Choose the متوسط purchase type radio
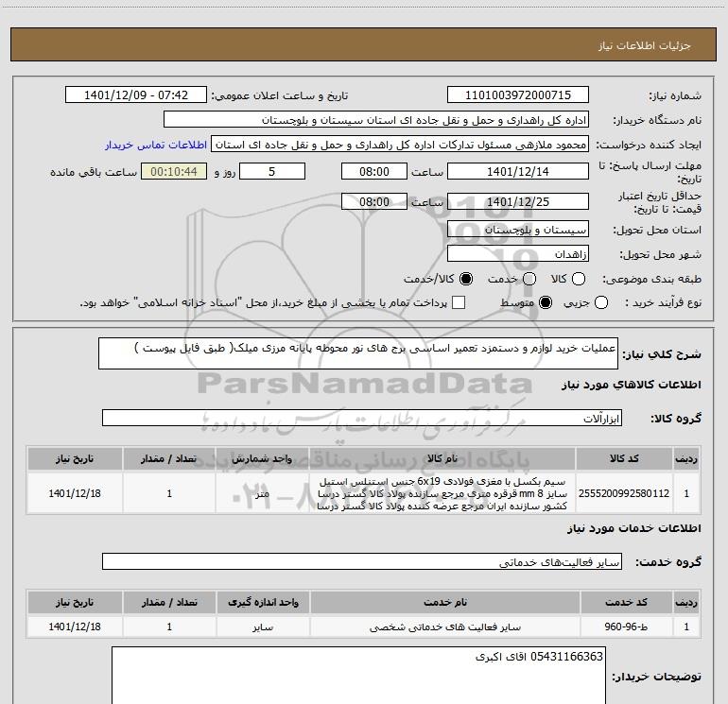 [x=546, y=303]
